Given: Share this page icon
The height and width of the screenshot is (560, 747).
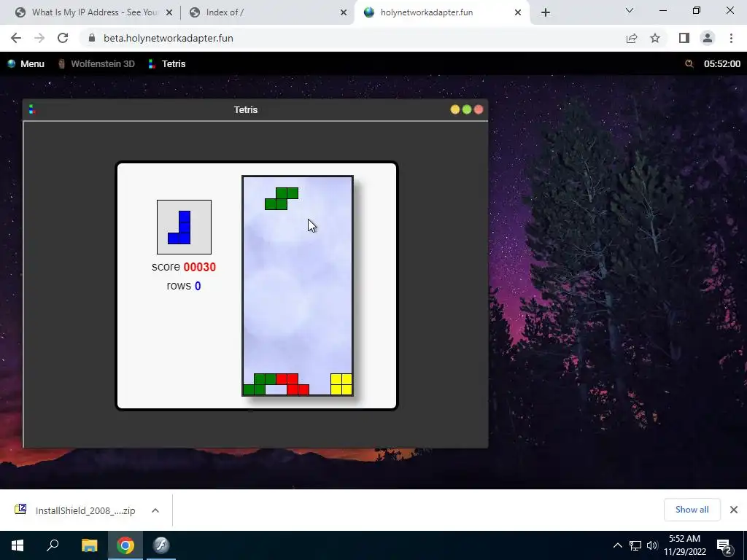Looking at the screenshot, I should [632, 38].
